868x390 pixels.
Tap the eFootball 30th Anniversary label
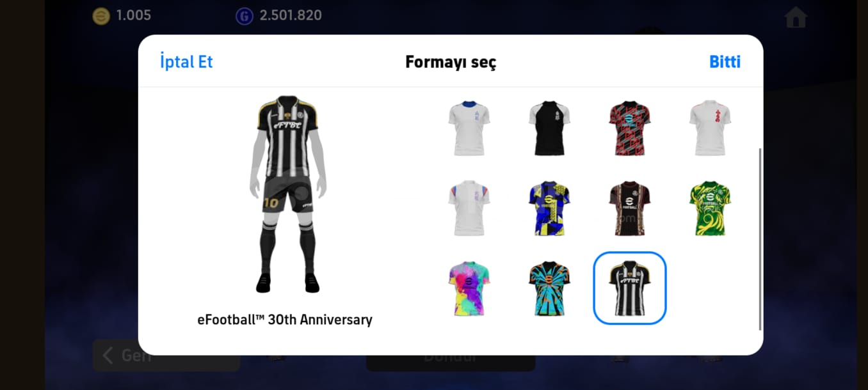pos(285,320)
